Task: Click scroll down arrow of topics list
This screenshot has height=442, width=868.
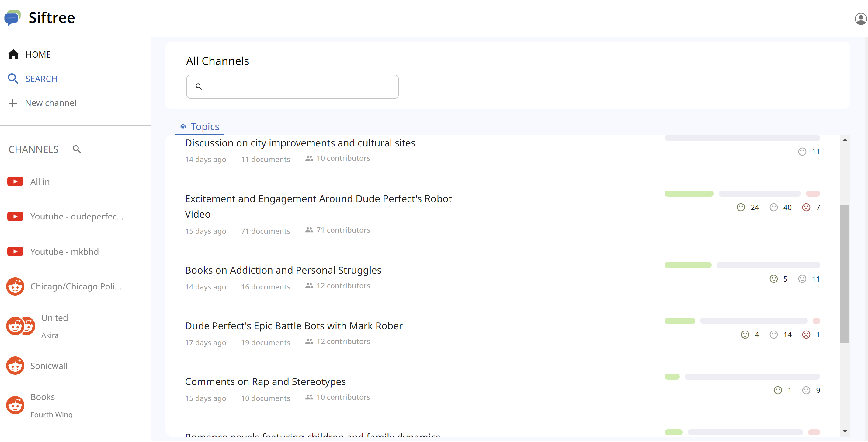Action: [844, 432]
